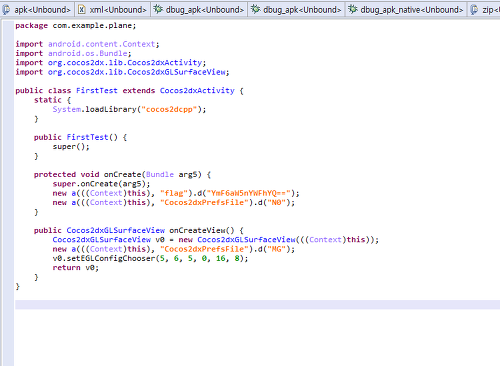Click the package name com.example.plane
This screenshot has width=500, height=366.
tap(93, 26)
